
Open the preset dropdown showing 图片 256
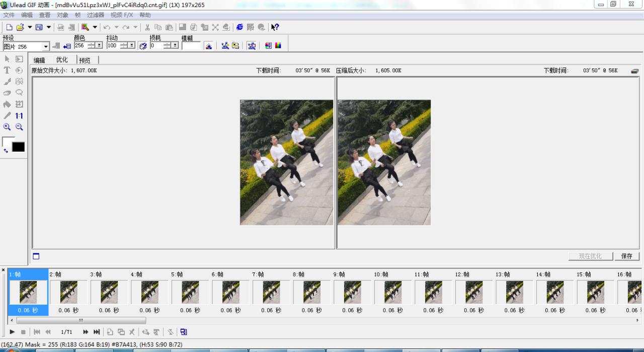(x=46, y=46)
